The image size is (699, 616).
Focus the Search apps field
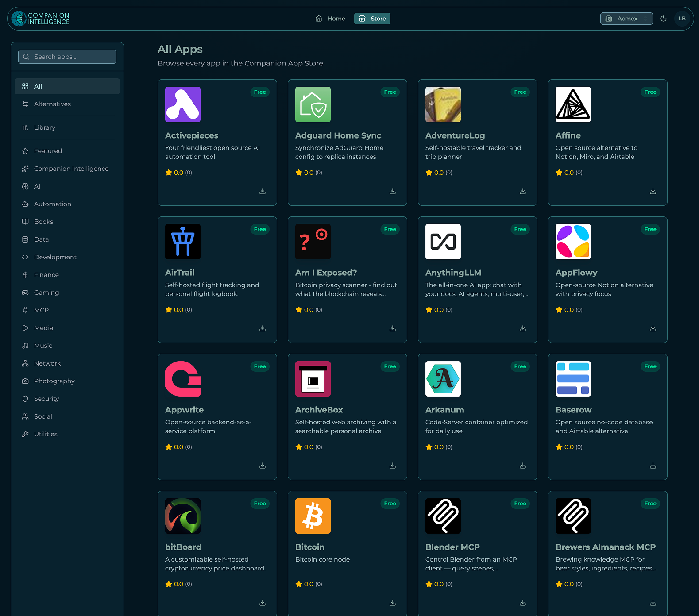67,57
